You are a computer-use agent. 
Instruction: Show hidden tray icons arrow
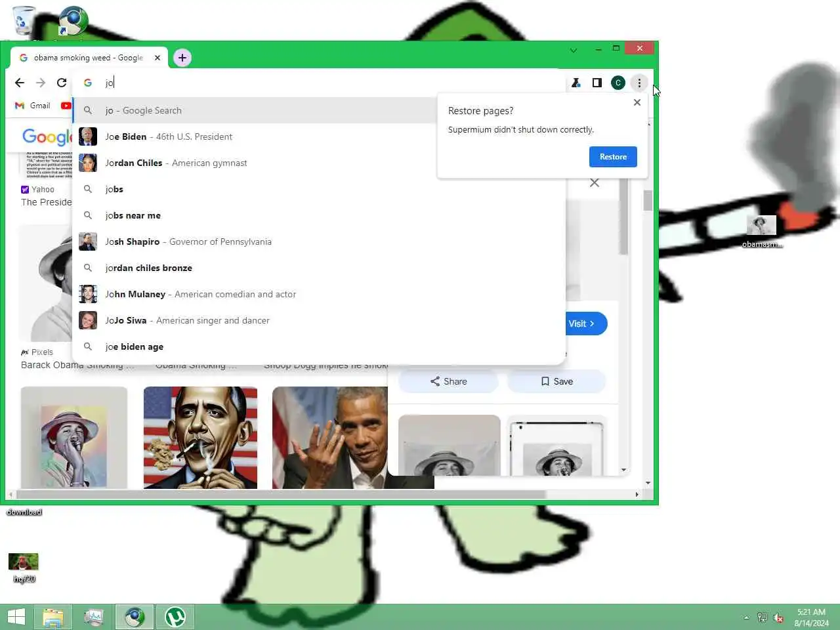coord(746,618)
